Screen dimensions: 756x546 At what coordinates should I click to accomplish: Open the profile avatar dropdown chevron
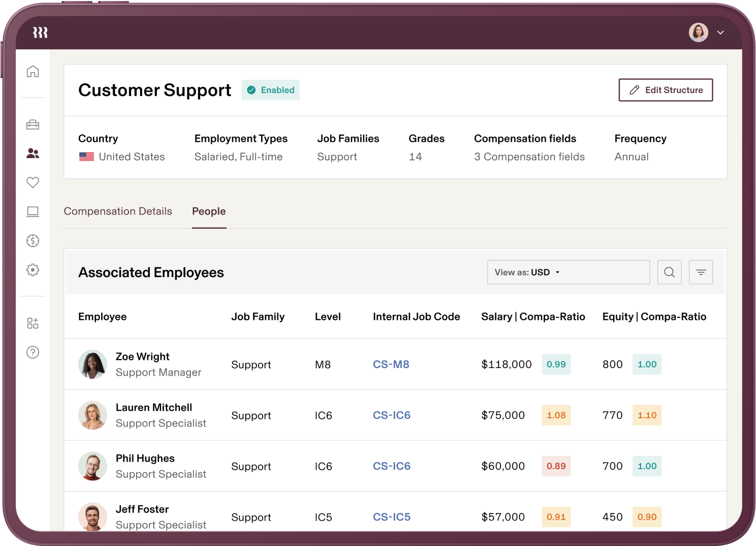click(720, 32)
